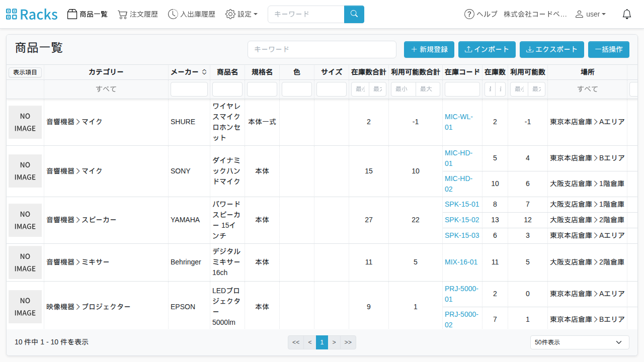Click the EPSON row NO IMAGE thumbnail

pyautogui.click(x=25, y=307)
